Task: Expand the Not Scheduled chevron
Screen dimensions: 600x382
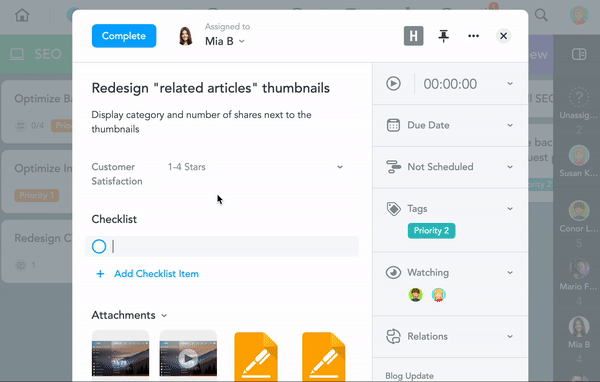Action: pos(510,167)
